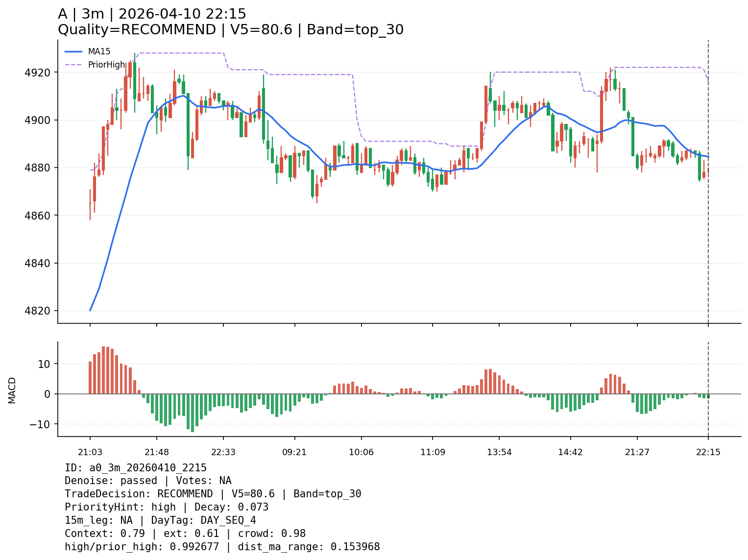Image resolution: width=748 pixels, height=560 pixels.
Task: Click the Denoise: passed text line
Action: point(148,481)
